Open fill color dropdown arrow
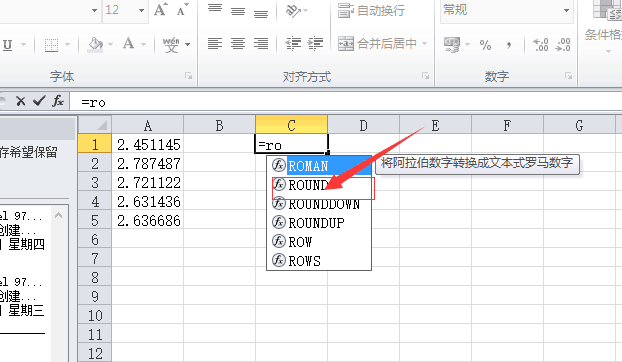The image size is (622, 362). tap(110, 45)
